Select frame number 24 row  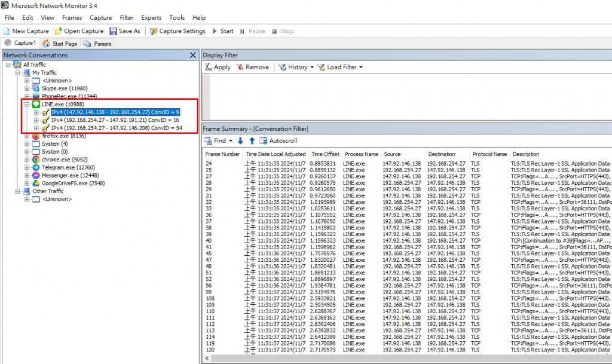pos(408,164)
